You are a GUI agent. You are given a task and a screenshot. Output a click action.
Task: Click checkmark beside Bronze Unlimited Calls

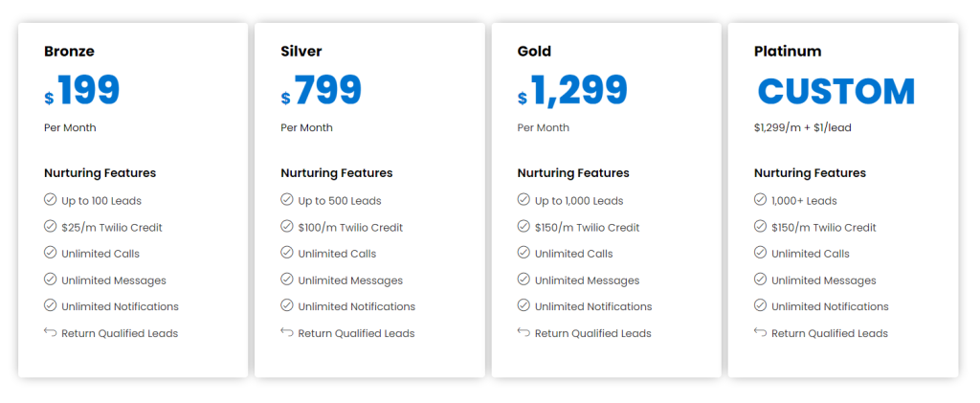pos(50,253)
